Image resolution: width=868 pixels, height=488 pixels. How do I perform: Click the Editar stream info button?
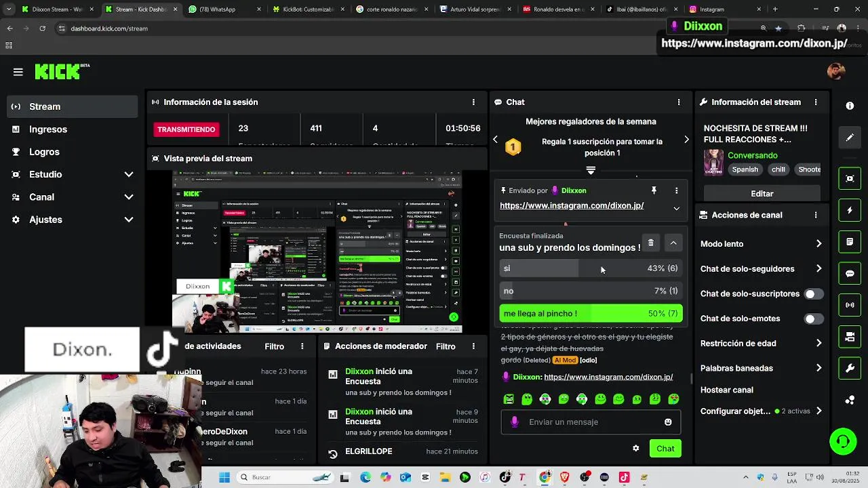762,193
